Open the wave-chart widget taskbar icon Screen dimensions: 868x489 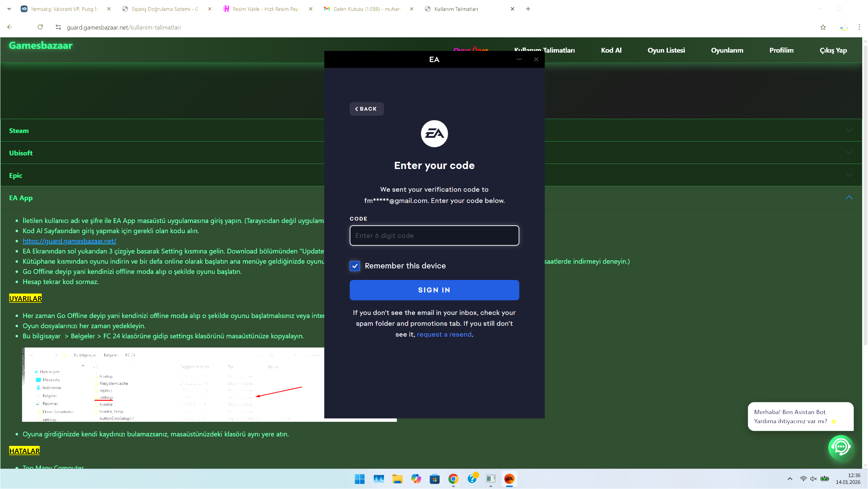click(379, 479)
